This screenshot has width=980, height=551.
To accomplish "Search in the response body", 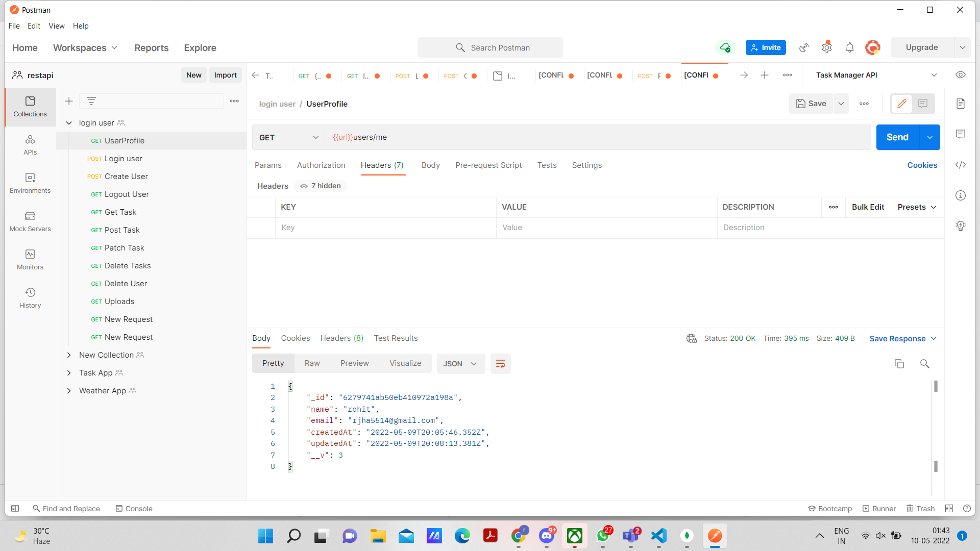I will pos(924,364).
